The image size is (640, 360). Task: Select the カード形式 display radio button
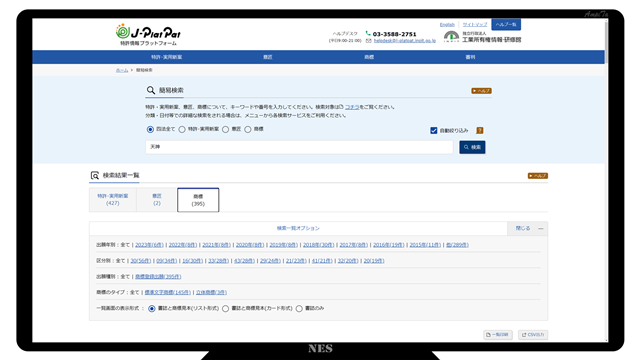[225, 309]
